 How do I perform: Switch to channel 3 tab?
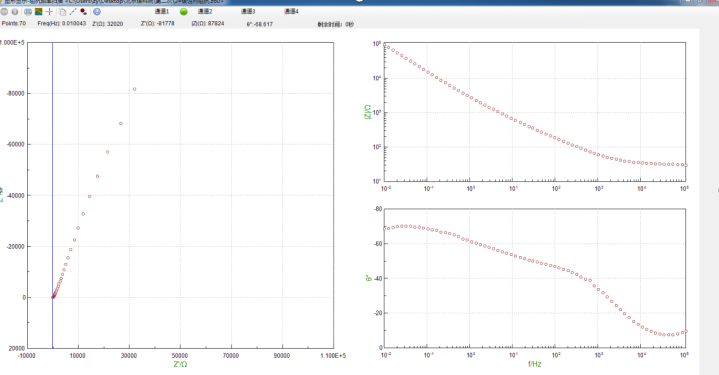[x=248, y=11]
